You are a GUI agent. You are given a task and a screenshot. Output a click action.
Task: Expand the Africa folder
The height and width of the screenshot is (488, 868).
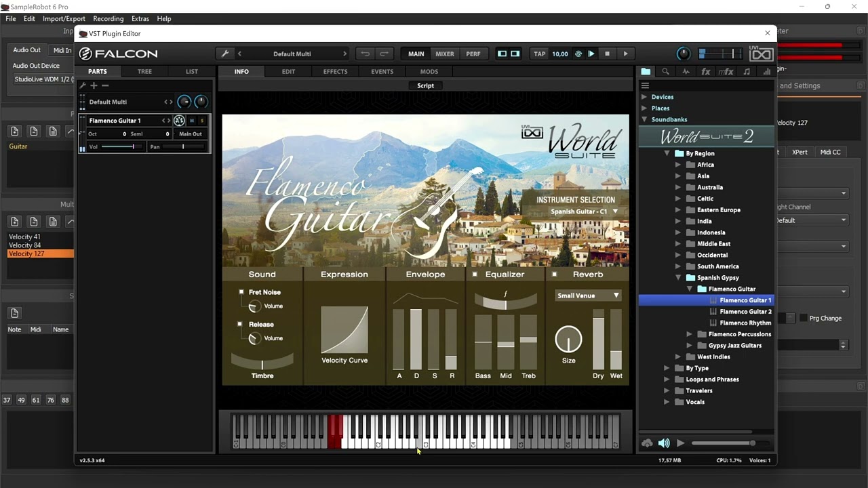(678, 165)
